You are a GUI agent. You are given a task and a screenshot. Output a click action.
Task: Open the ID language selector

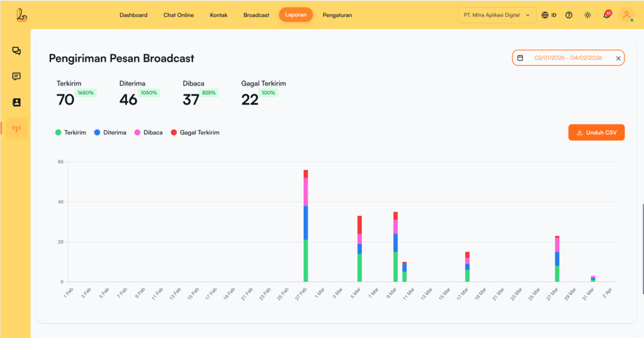coord(549,15)
